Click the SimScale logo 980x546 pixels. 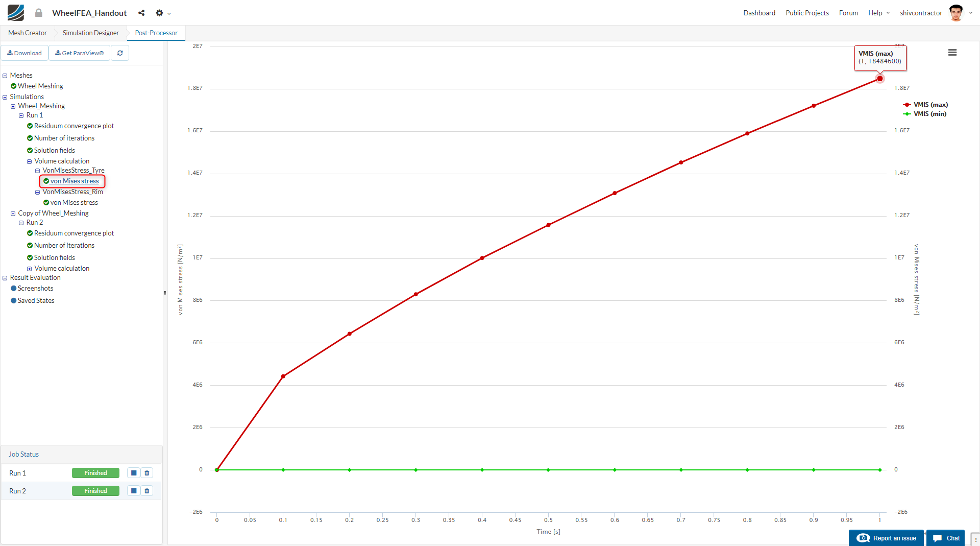coord(16,13)
